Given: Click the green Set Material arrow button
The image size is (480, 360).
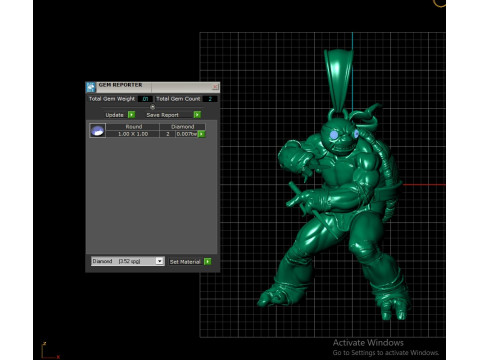Looking at the screenshot, I should pos(207,261).
